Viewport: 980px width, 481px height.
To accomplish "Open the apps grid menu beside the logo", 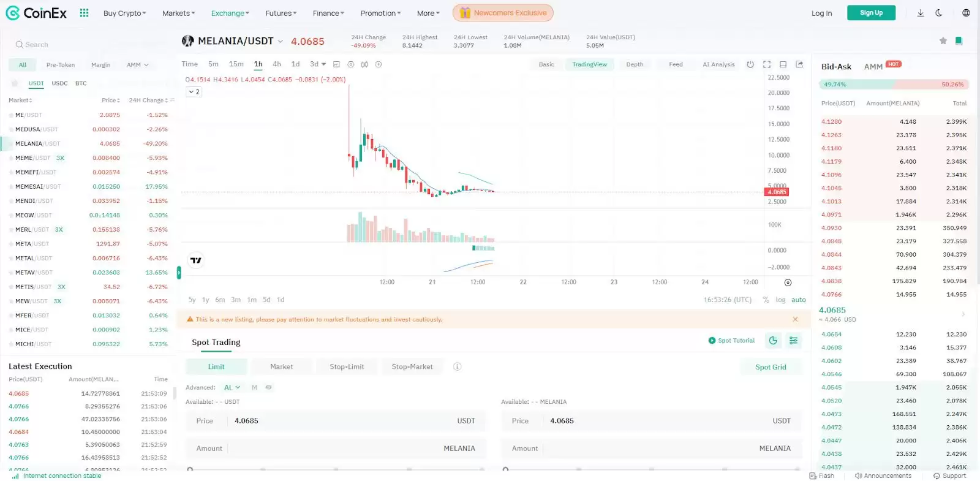I will tap(85, 13).
